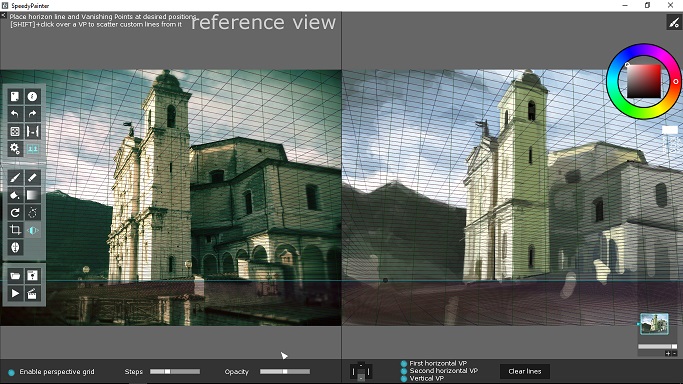
Task: Redo the last action
Action: pyautogui.click(x=32, y=114)
